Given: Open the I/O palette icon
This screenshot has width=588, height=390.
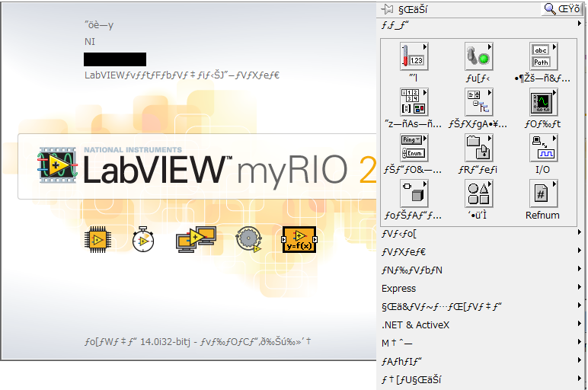Looking at the screenshot, I should point(543,148).
